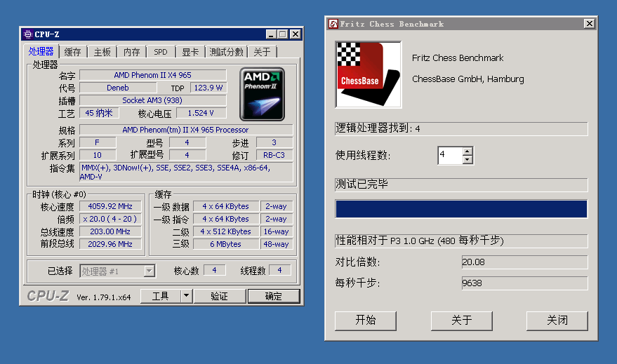Viewport: 617px width, 364px height.
Task: Click the 线程数 value box in CPU-Z
Action: click(x=280, y=270)
